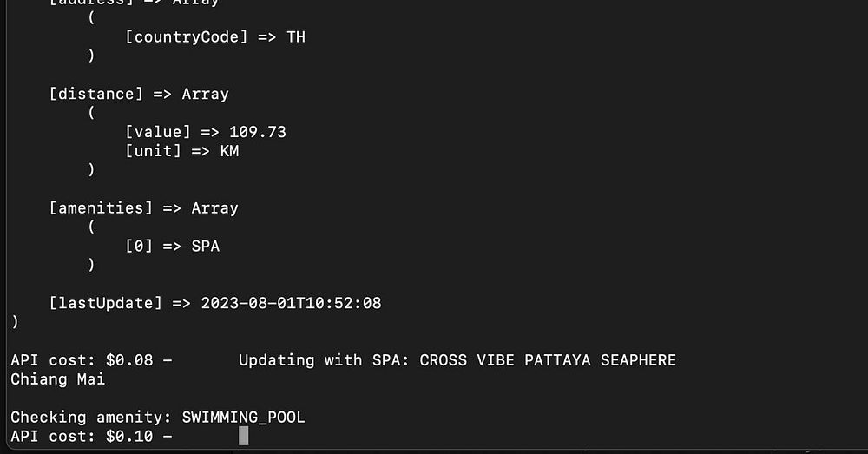The height and width of the screenshot is (454, 868).
Task: Click the terminal cursor block
Action: click(244, 436)
